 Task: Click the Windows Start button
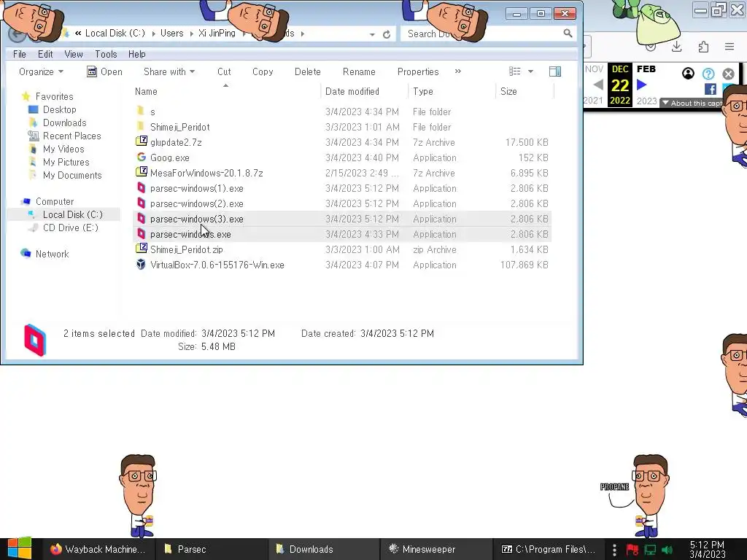[19, 548]
